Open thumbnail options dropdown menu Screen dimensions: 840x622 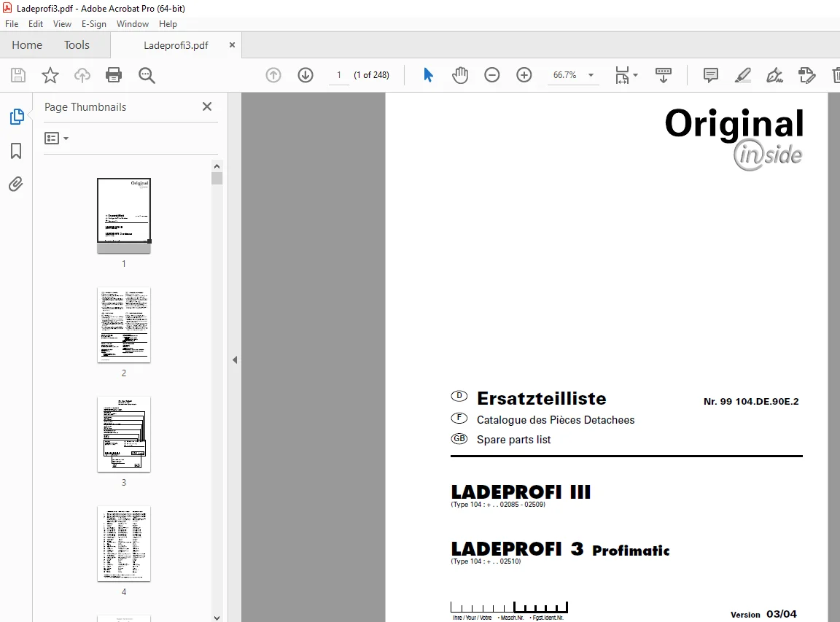pyautogui.click(x=56, y=139)
